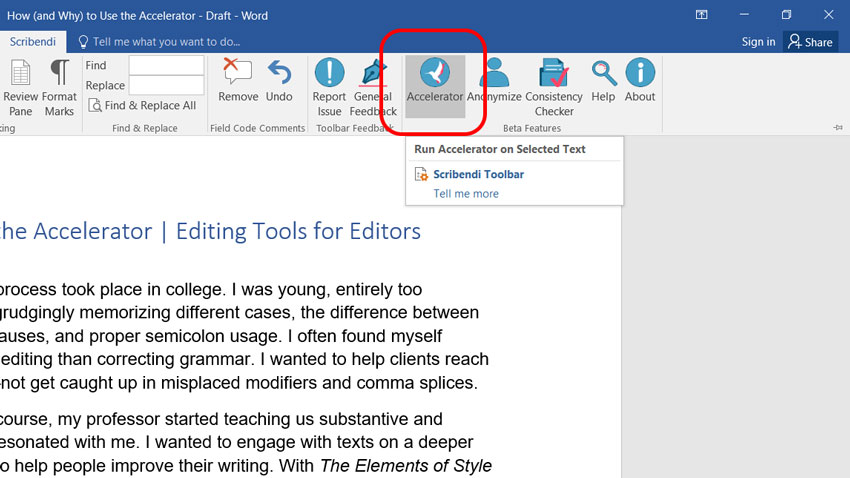Screen dimensions: 850x478
Task: Open the Review Pane
Action: coord(21,88)
